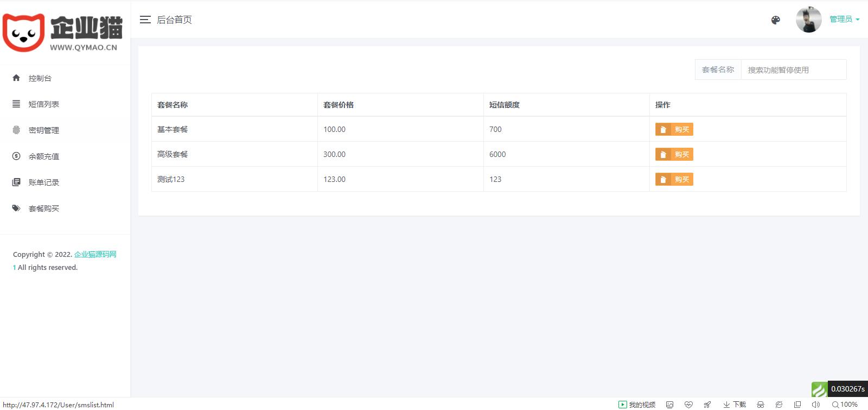Image resolution: width=868 pixels, height=410 pixels.
Task: Click the picture icon in the status bar
Action: coord(670,405)
